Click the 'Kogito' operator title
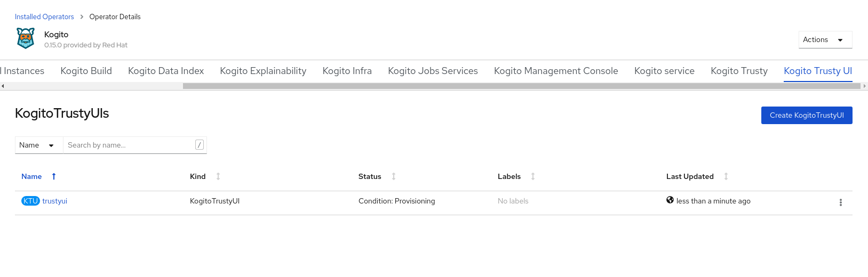This screenshot has height=277, width=868. (x=57, y=34)
